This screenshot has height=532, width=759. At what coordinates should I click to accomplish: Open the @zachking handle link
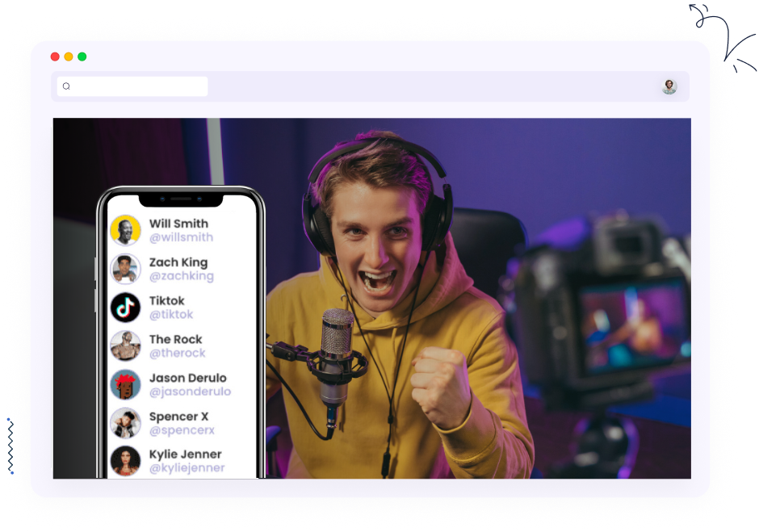181,276
